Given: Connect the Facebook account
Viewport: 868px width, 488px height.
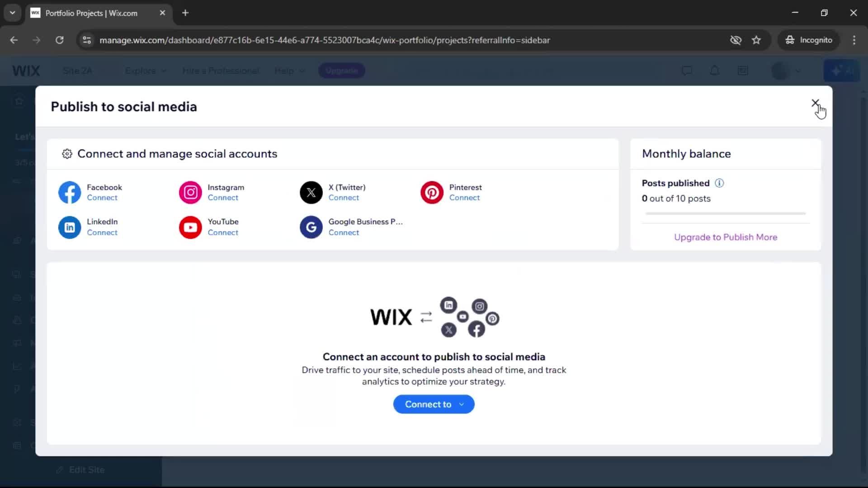Looking at the screenshot, I should tap(102, 198).
